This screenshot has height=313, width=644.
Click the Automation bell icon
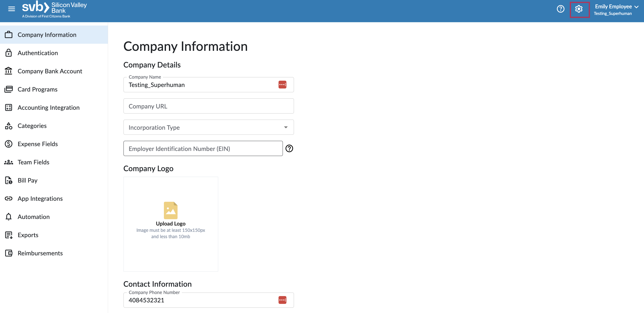(x=9, y=217)
